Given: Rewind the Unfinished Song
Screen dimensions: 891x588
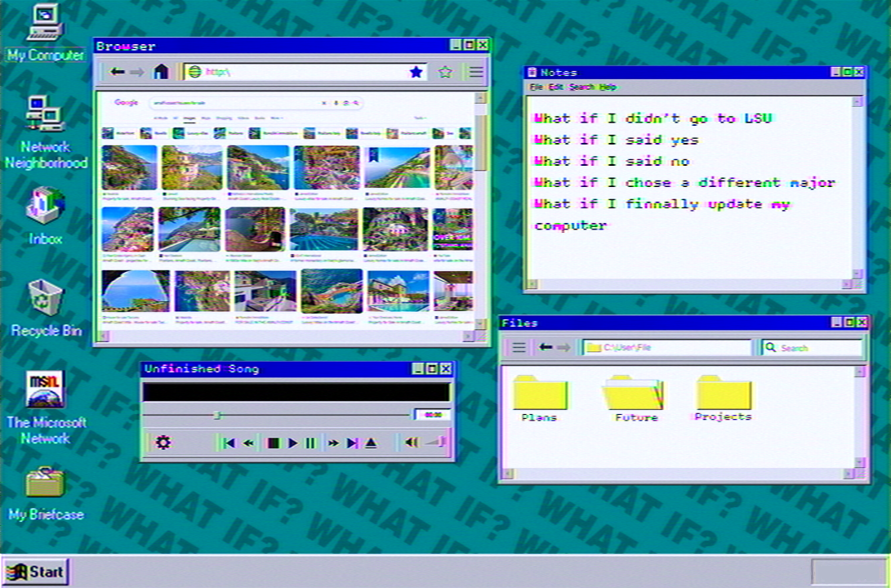Looking at the screenshot, I should (x=248, y=443).
